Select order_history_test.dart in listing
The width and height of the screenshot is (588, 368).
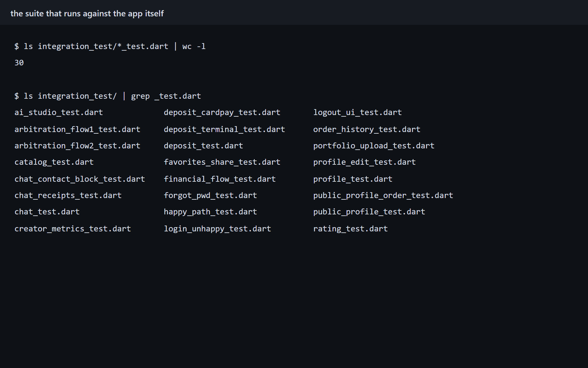(x=367, y=129)
